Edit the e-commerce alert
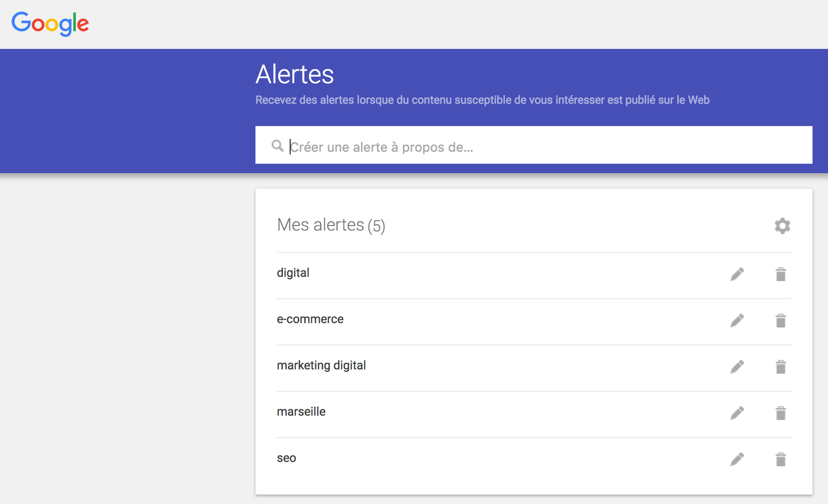This screenshot has width=828, height=504. [x=737, y=320]
